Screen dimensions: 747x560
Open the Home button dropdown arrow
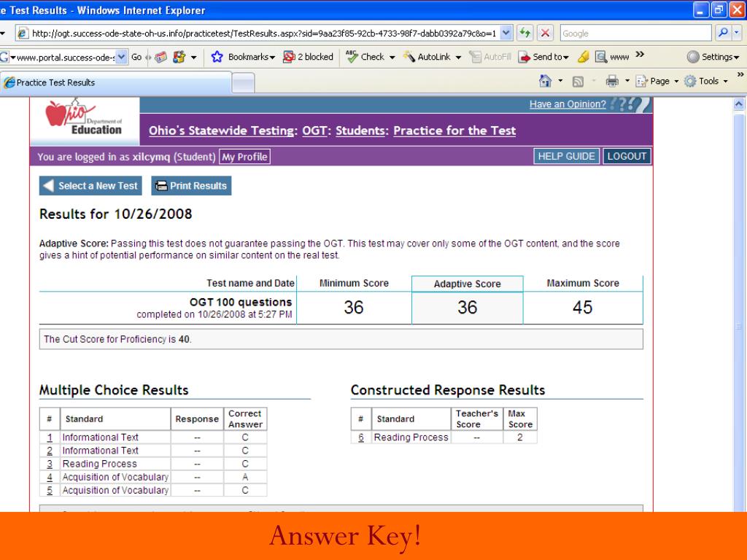pyautogui.click(x=560, y=81)
